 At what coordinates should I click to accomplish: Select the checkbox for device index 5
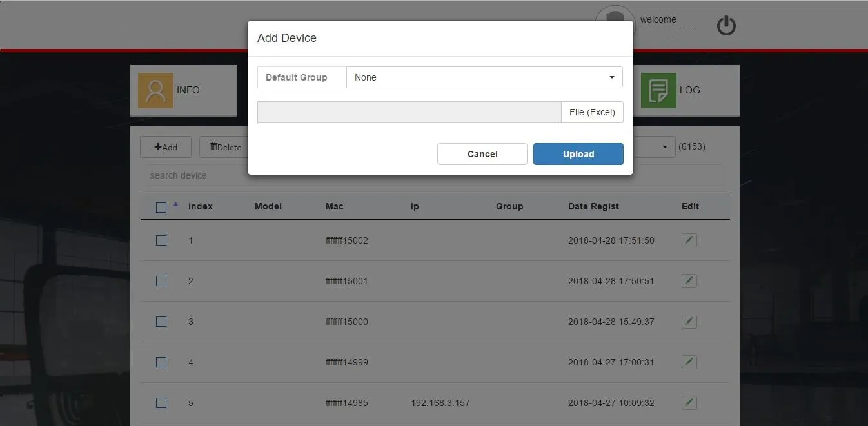click(x=161, y=402)
